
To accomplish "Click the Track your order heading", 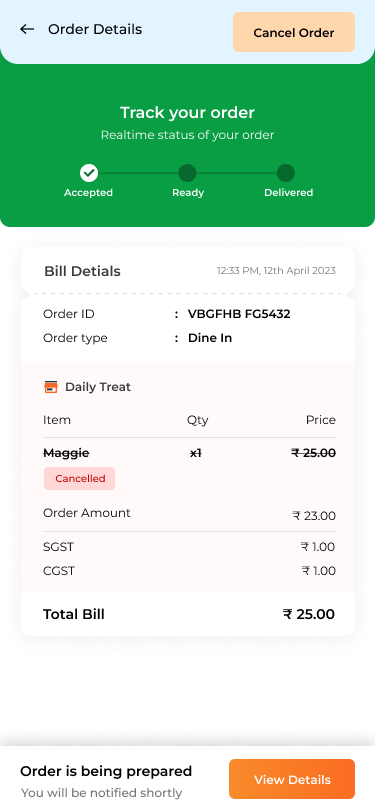I will coord(188,112).
